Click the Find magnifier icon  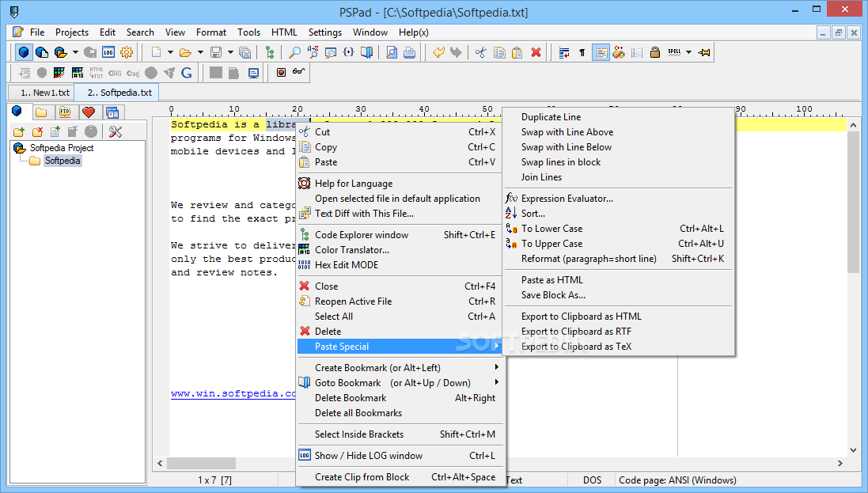point(295,52)
